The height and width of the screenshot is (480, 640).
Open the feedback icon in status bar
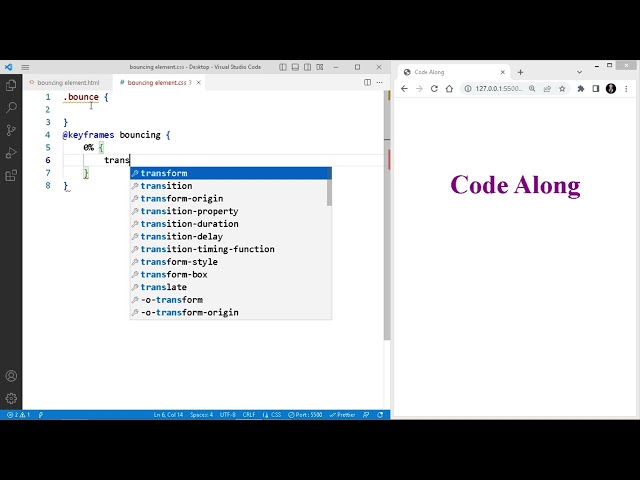tap(366, 415)
